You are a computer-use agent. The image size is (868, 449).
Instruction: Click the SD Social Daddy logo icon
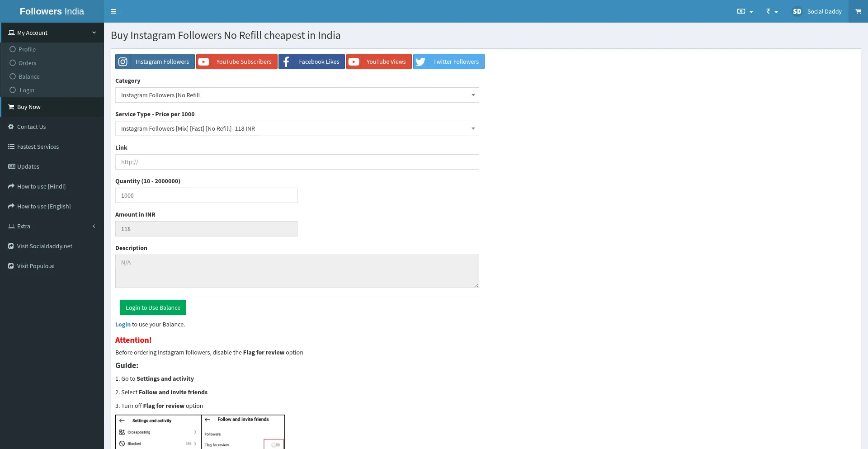(x=797, y=11)
